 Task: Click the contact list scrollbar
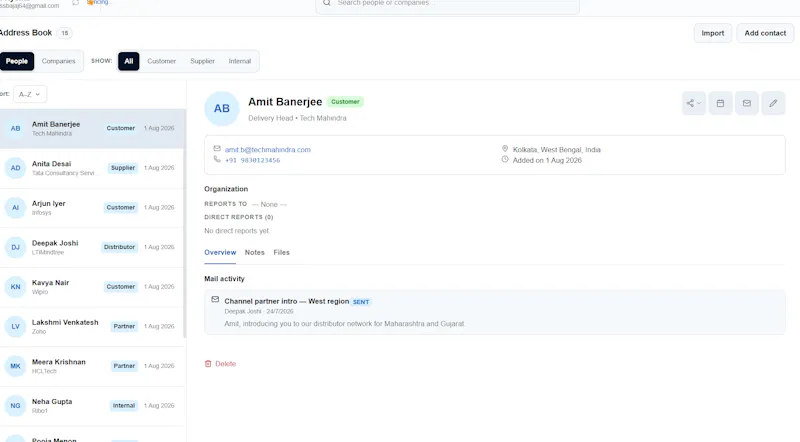(184, 224)
